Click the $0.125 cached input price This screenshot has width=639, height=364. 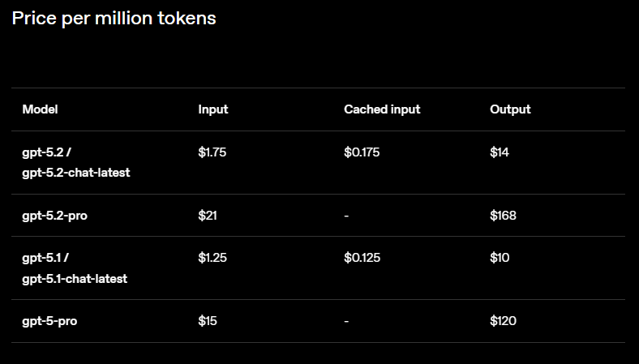[x=362, y=258]
